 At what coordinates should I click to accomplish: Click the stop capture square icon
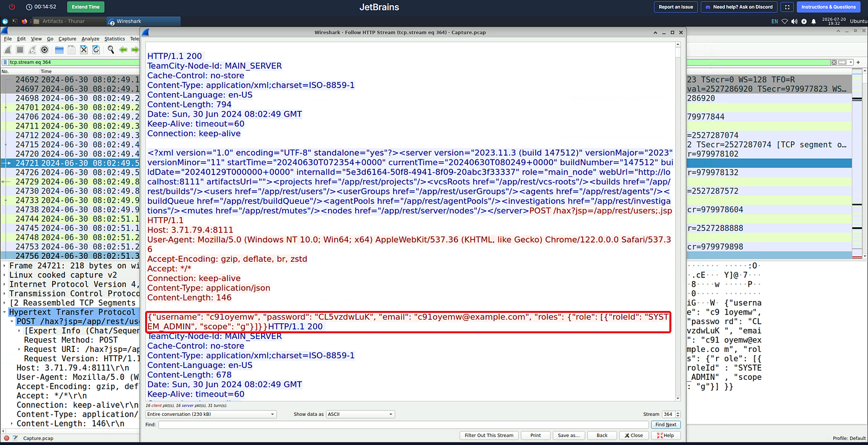(x=20, y=50)
